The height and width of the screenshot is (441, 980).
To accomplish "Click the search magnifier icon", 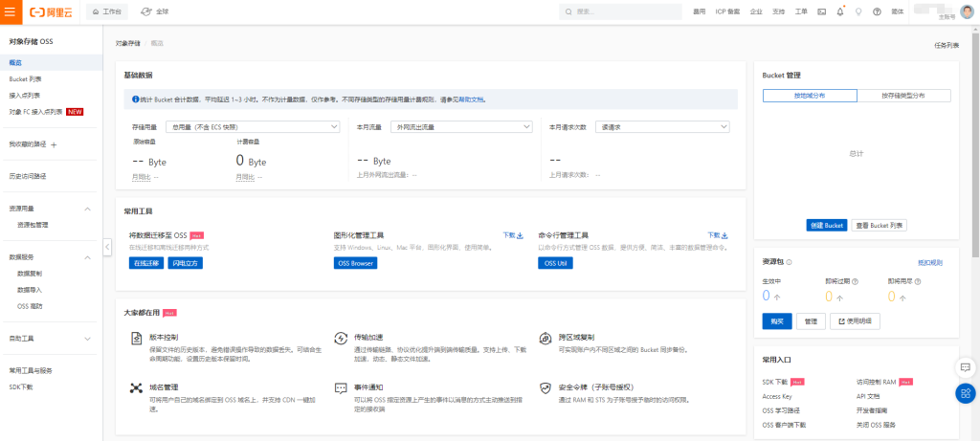I will (x=568, y=11).
